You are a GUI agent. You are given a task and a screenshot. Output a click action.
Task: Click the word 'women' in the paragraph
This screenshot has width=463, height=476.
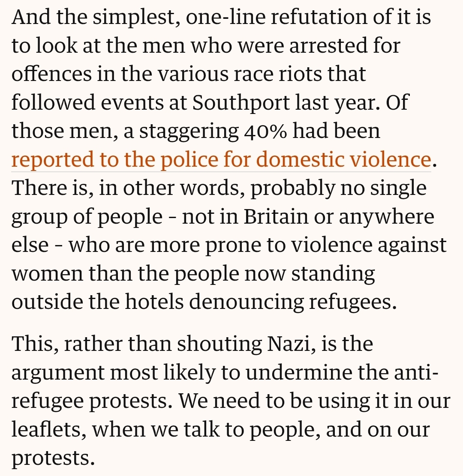coord(47,274)
